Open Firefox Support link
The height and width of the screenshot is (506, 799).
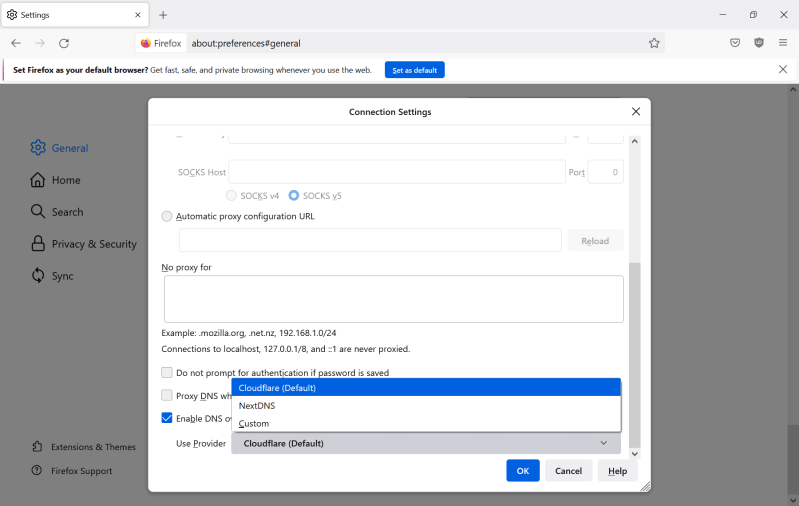[72, 471]
